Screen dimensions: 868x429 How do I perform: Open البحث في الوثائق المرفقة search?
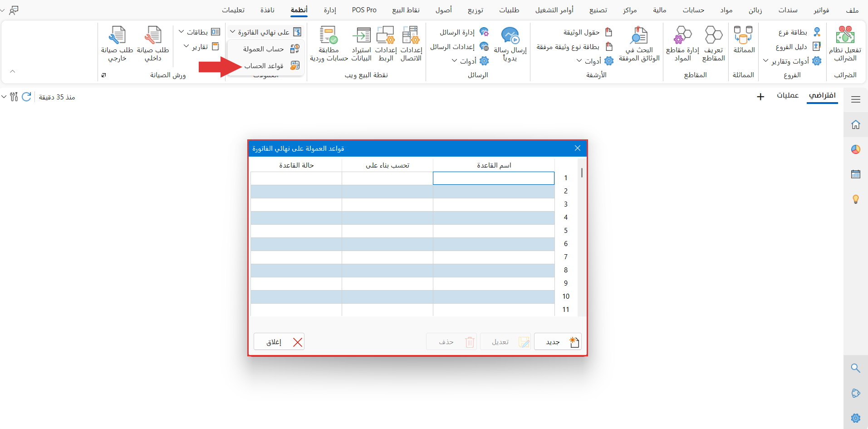(x=639, y=44)
